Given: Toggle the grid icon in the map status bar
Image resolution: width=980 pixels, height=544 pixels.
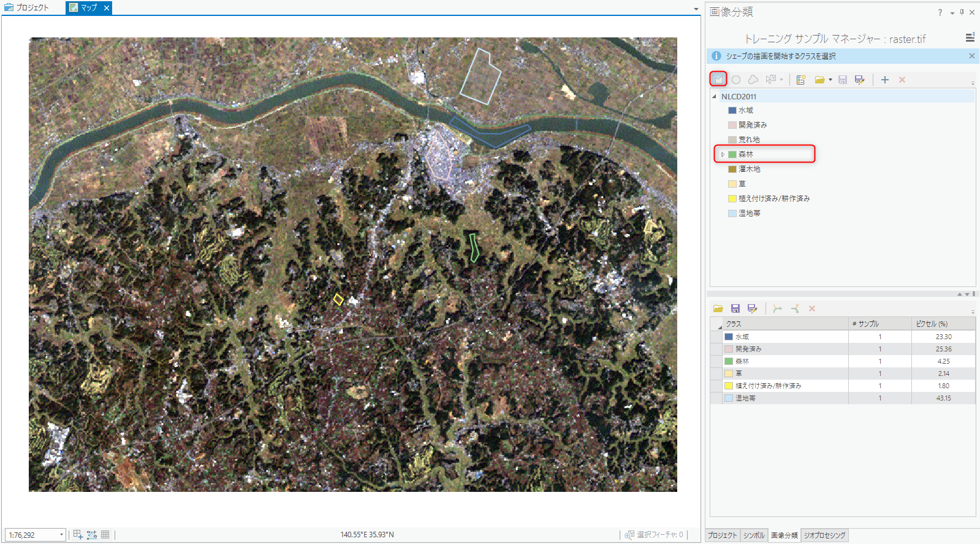Looking at the screenshot, I should click(x=105, y=535).
